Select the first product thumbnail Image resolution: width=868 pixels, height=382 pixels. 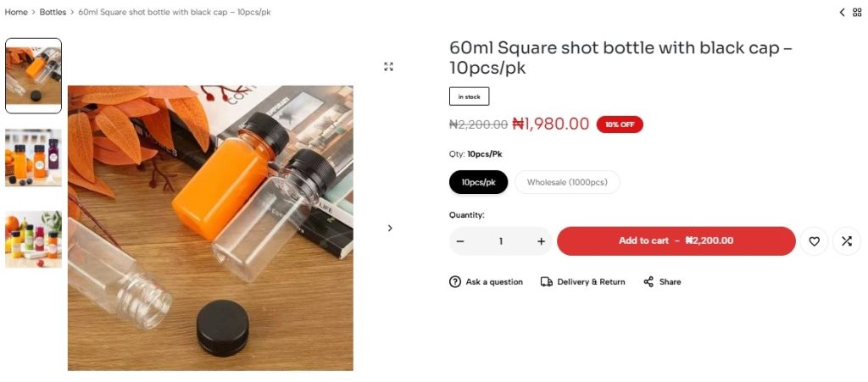click(x=33, y=75)
